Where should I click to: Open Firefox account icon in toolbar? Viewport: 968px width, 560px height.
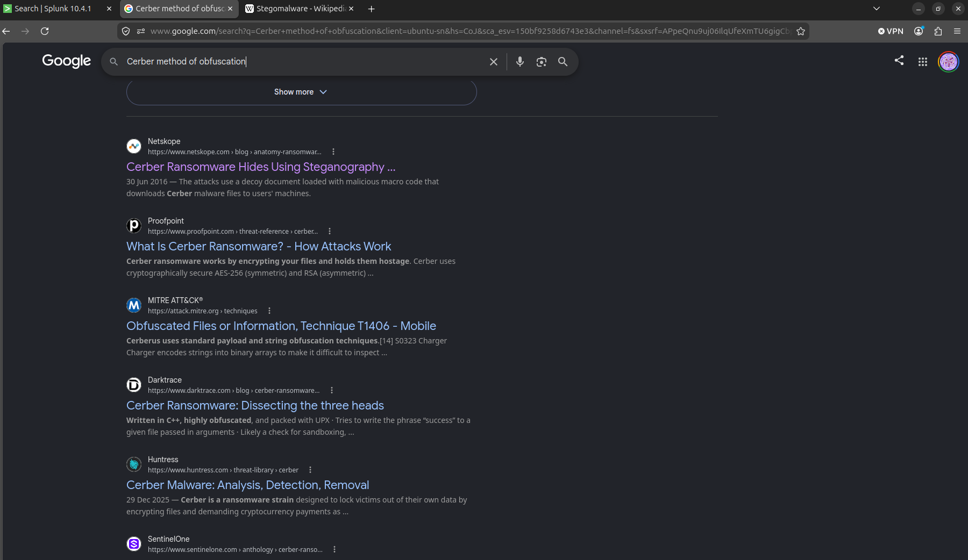[x=919, y=31]
